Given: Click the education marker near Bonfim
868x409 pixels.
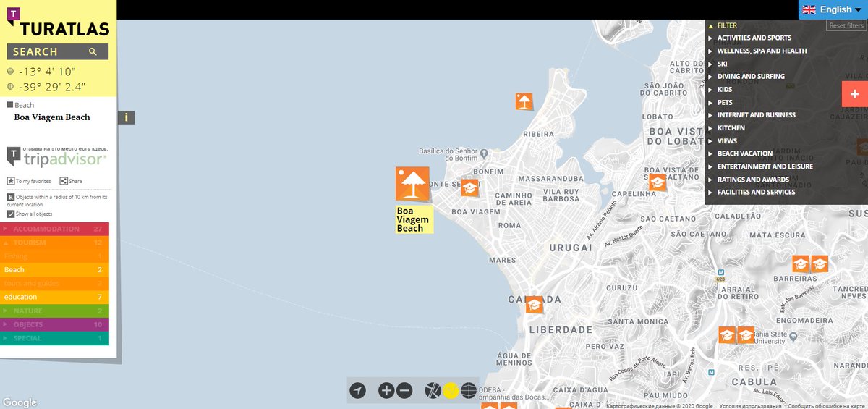Looking at the screenshot, I should (x=470, y=188).
